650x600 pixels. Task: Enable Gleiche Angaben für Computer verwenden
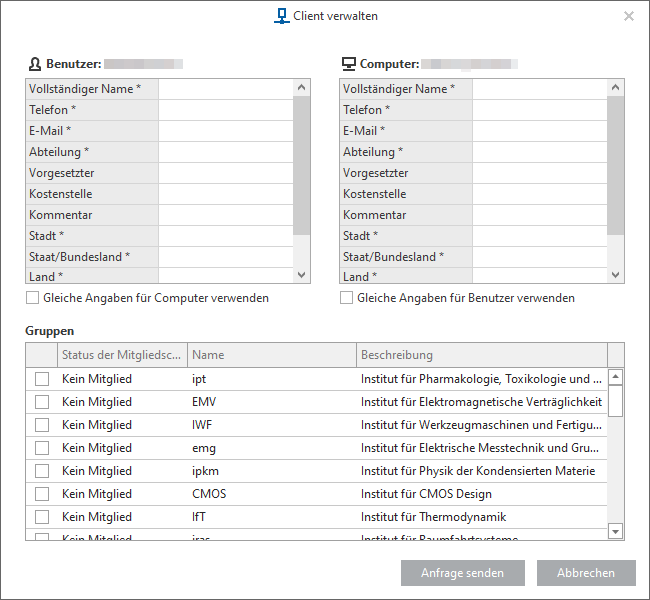[33, 298]
